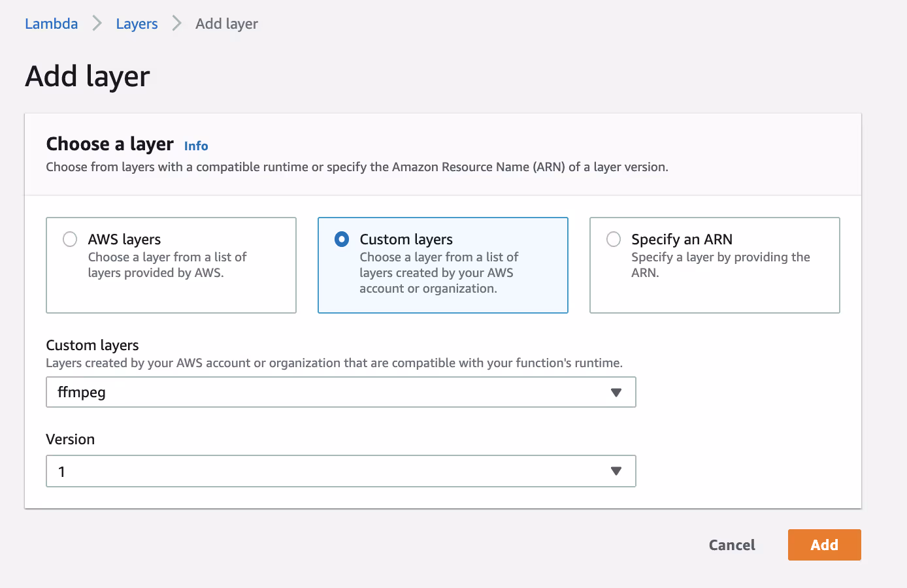Cancel adding the layer
907x588 pixels.
pyautogui.click(x=732, y=545)
